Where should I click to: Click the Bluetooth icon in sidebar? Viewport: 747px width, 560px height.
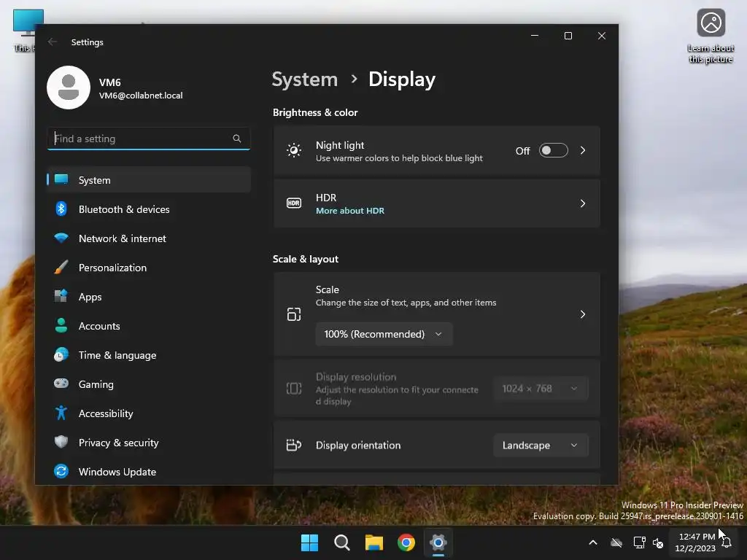tap(61, 209)
